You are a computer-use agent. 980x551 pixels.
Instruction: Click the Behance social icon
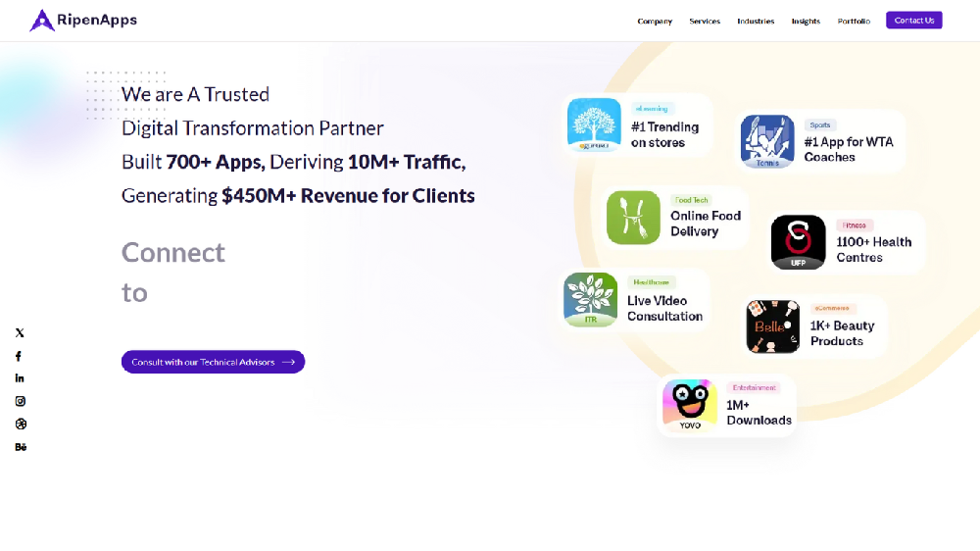[x=21, y=447]
